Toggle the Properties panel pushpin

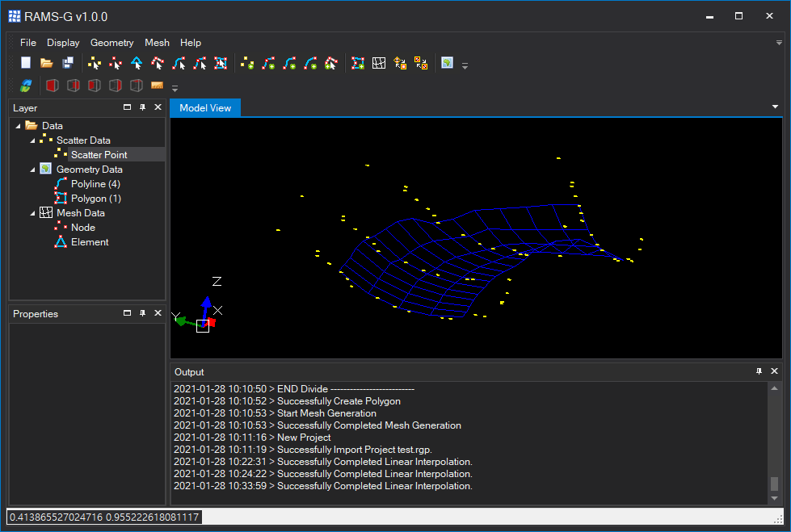tap(142, 313)
